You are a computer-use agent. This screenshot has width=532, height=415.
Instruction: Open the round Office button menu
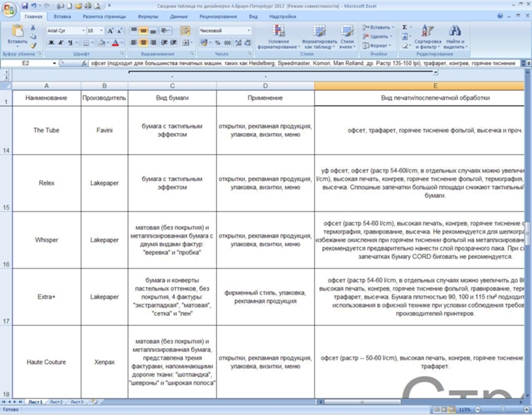click(9, 9)
